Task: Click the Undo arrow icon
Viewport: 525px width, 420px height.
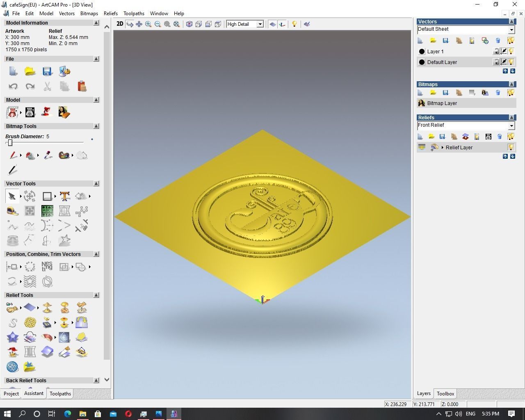Action: (x=13, y=86)
